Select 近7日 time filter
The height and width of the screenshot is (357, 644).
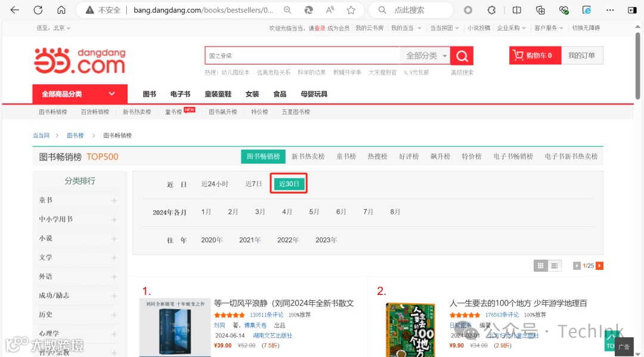click(x=253, y=184)
